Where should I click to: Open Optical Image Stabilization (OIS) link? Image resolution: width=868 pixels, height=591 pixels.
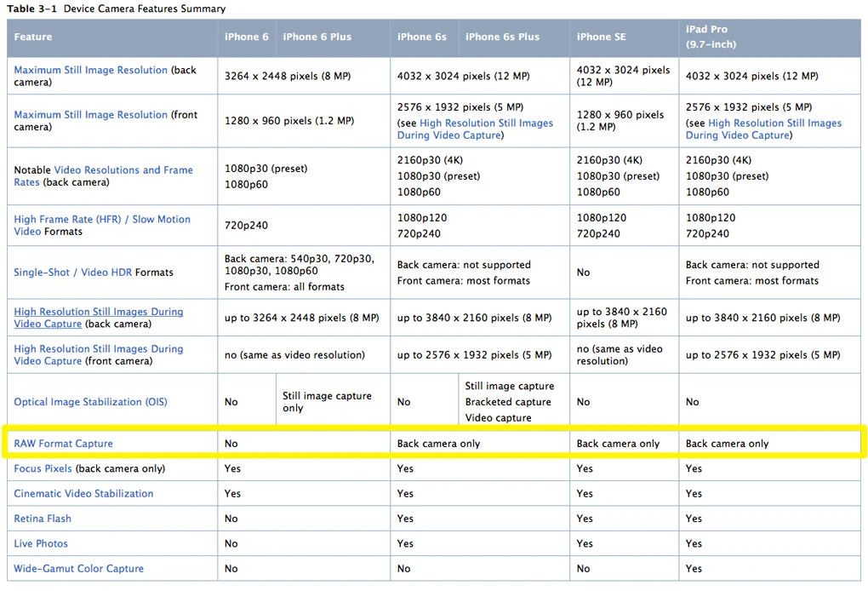[x=90, y=402]
